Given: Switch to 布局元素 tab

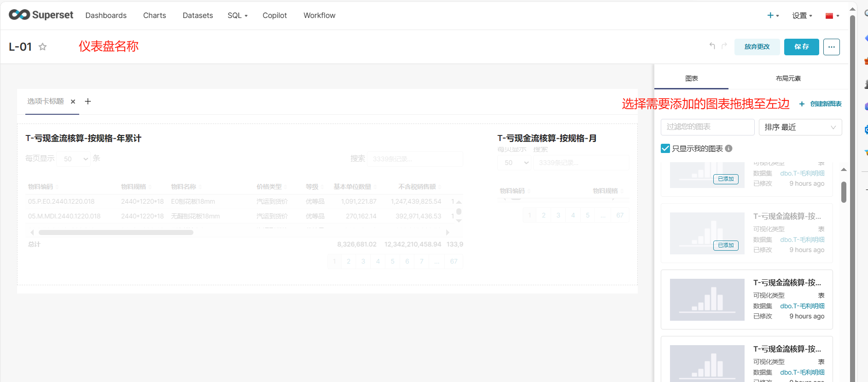Looking at the screenshot, I should [x=788, y=78].
